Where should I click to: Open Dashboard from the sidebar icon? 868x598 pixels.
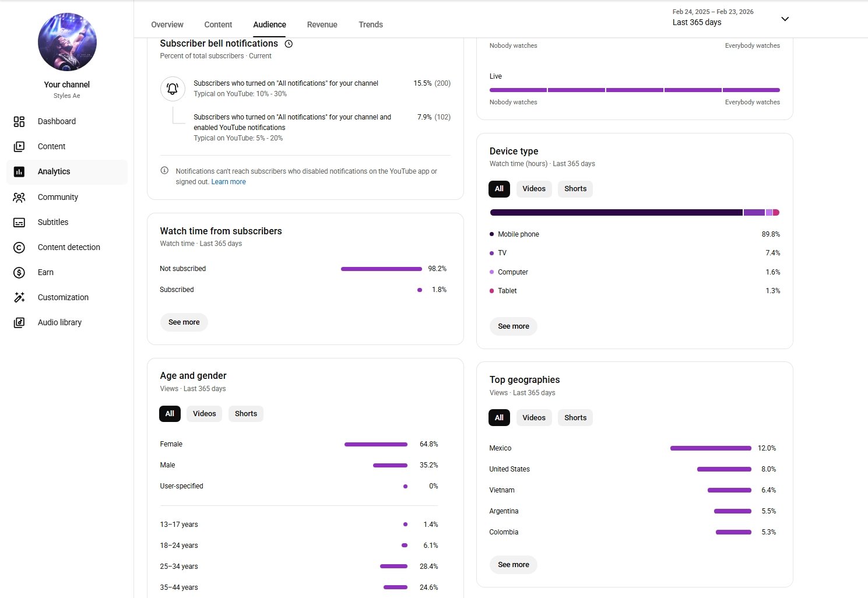coord(19,121)
